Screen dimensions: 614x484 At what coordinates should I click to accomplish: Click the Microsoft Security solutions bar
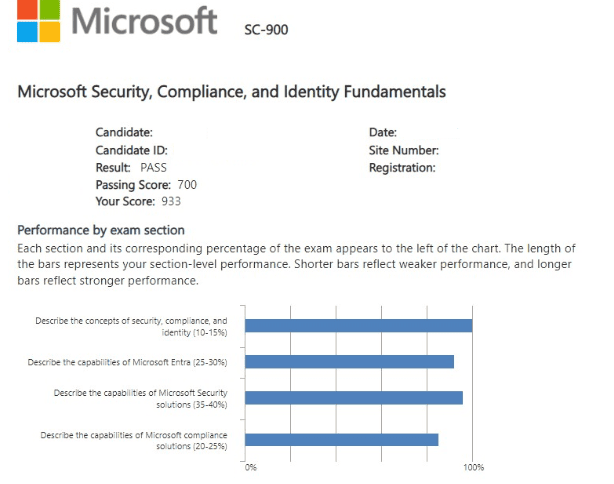[353, 397]
